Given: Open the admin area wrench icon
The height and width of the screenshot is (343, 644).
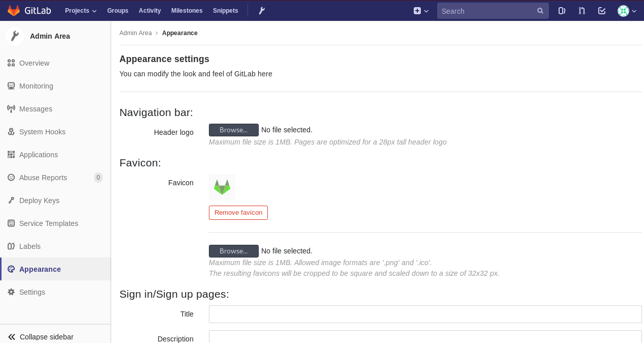Looking at the screenshot, I should [x=262, y=11].
